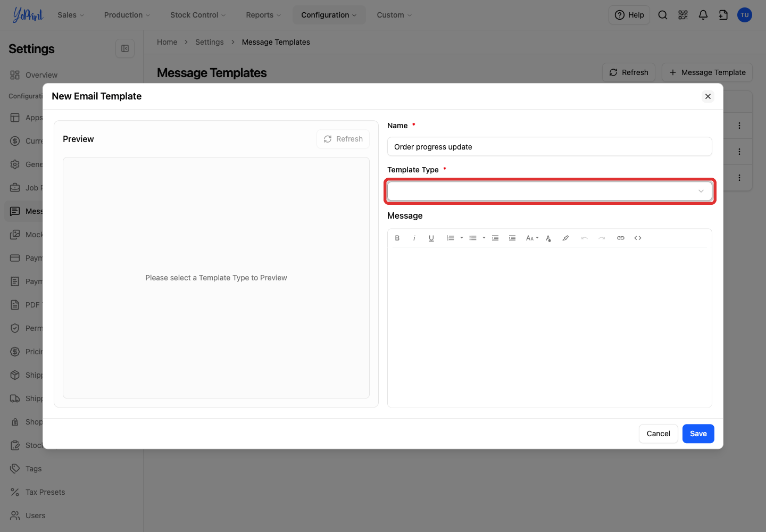
Task: Go to Settings in the breadcrumb
Action: [x=210, y=42]
